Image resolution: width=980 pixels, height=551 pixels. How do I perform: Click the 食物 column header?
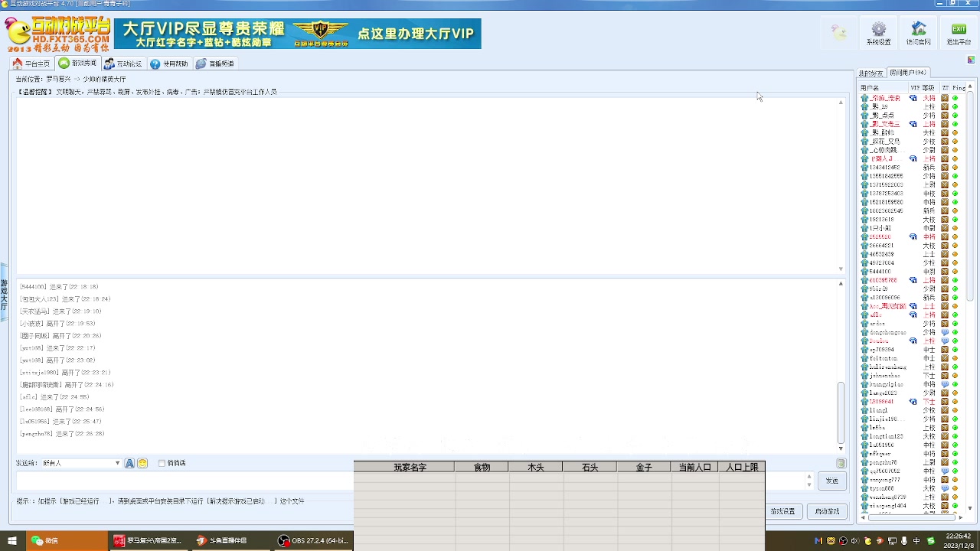482,468
